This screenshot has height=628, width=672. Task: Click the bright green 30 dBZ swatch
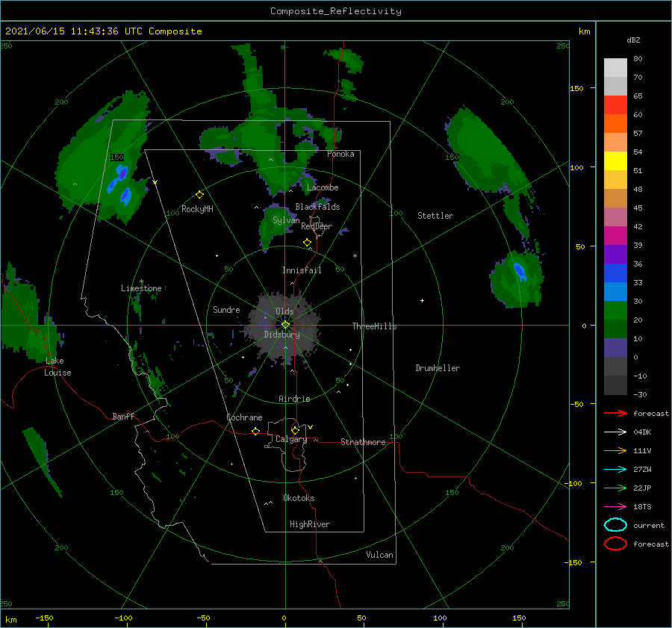tap(615, 311)
